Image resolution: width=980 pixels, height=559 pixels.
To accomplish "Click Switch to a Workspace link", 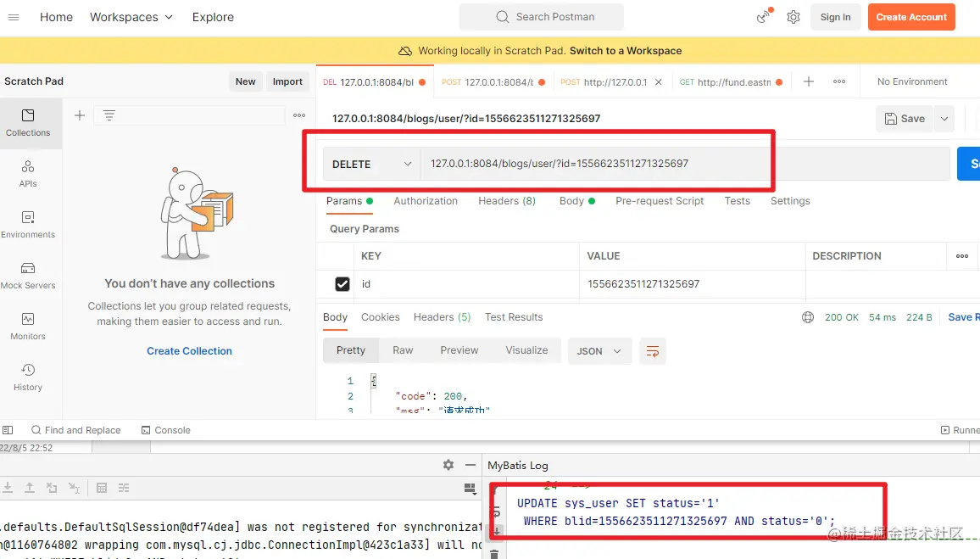I will click(626, 51).
